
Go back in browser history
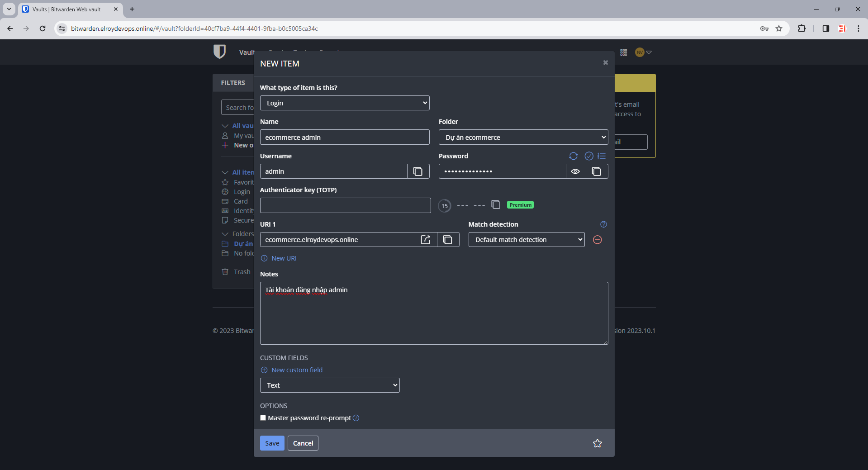click(10, 28)
